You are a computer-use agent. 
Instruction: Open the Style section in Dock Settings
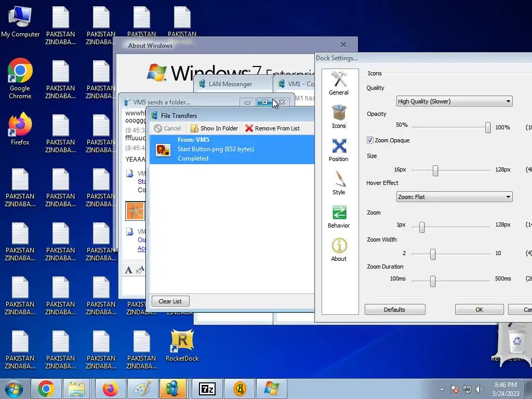click(x=339, y=183)
